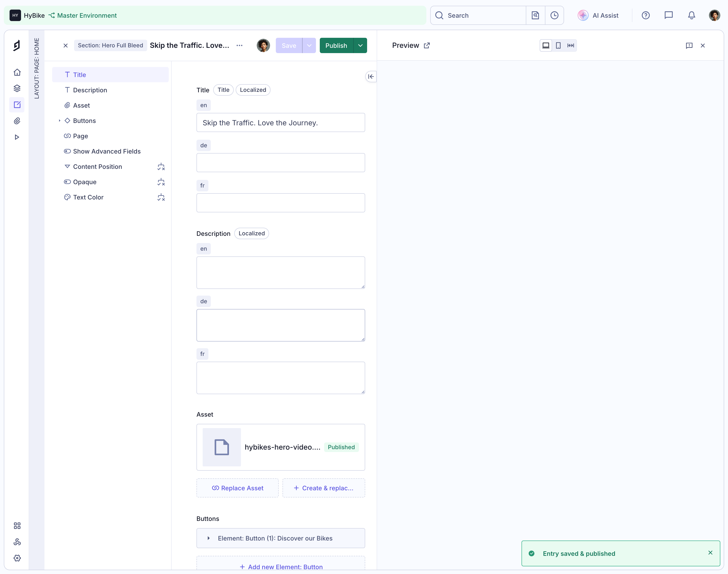
Task: Open the Apps grid icon in sidebar
Action: click(x=17, y=526)
